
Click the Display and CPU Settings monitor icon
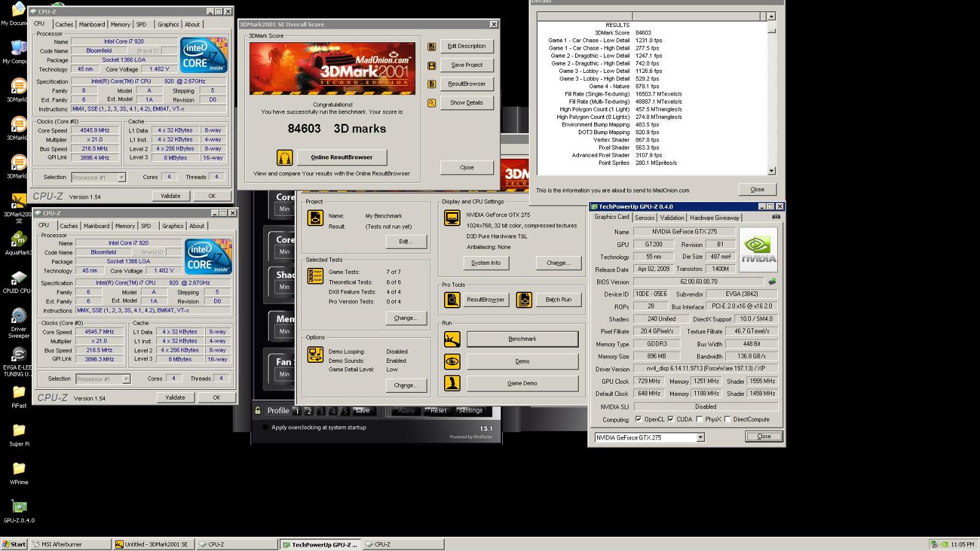(452, 218)
